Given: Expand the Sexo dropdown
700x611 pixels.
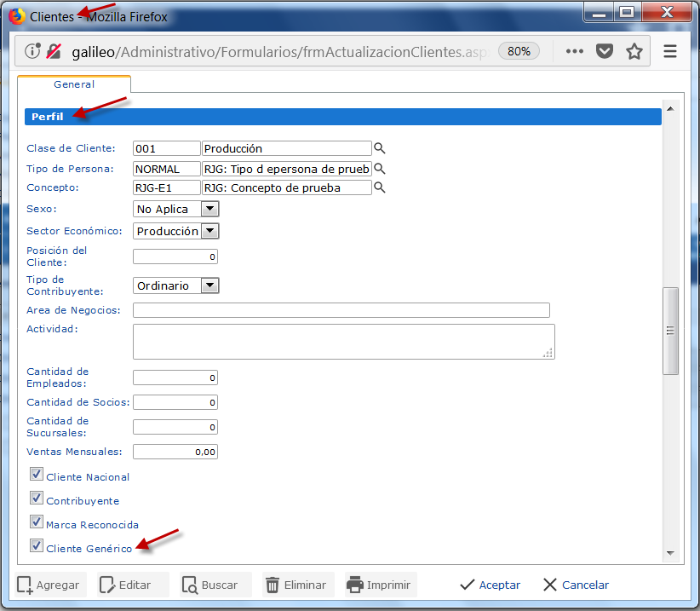Looking at the screenshot, I should (209, 209).
